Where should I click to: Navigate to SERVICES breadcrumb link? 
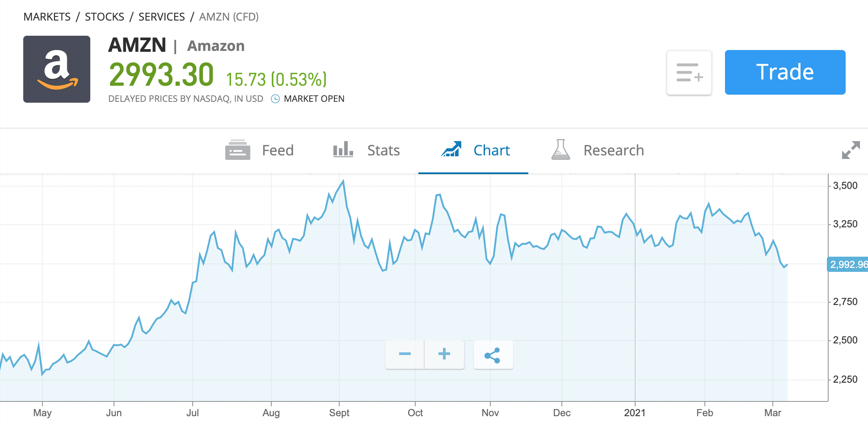[x=161, y=17]
